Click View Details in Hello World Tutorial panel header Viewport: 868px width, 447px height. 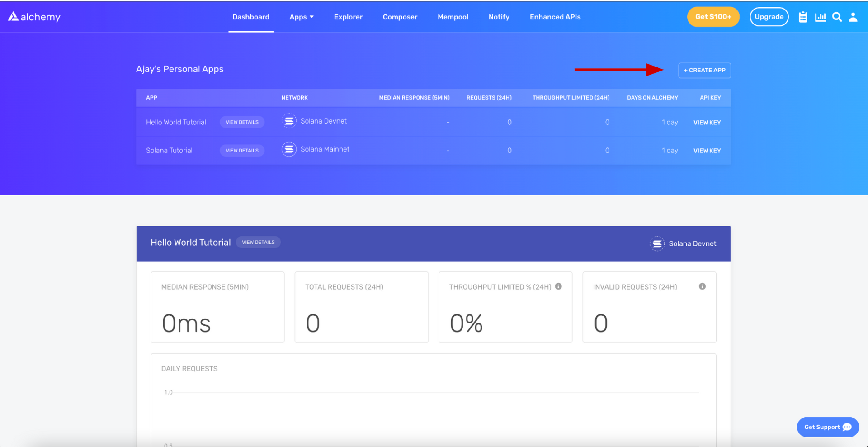(258, 242)
